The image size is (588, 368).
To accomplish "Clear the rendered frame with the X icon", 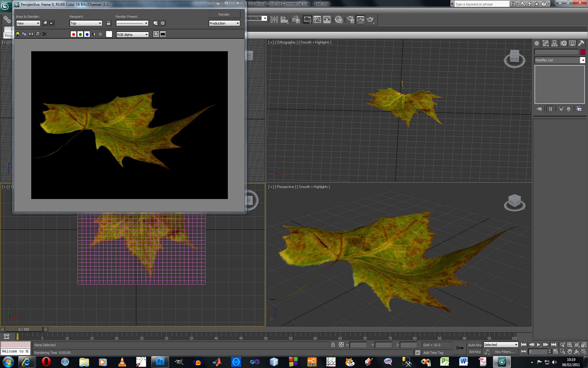I will 44,34.
